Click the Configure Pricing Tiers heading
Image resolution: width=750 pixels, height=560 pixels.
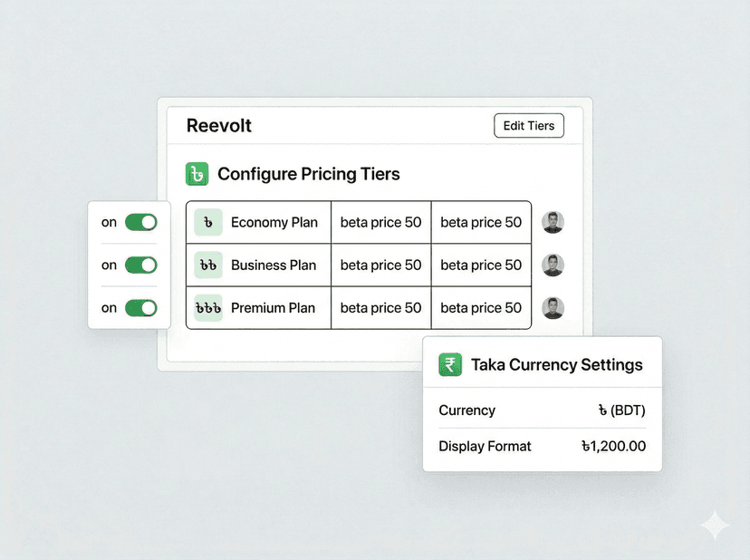(309, 174)
